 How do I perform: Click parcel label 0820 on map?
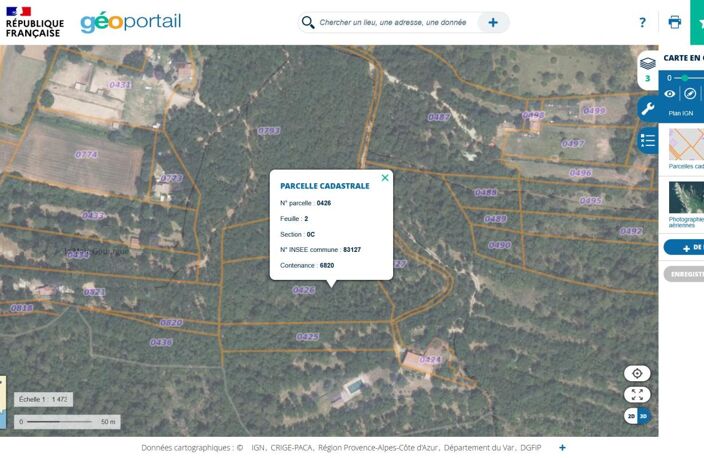pyautogui.click(x=171, y=322)
